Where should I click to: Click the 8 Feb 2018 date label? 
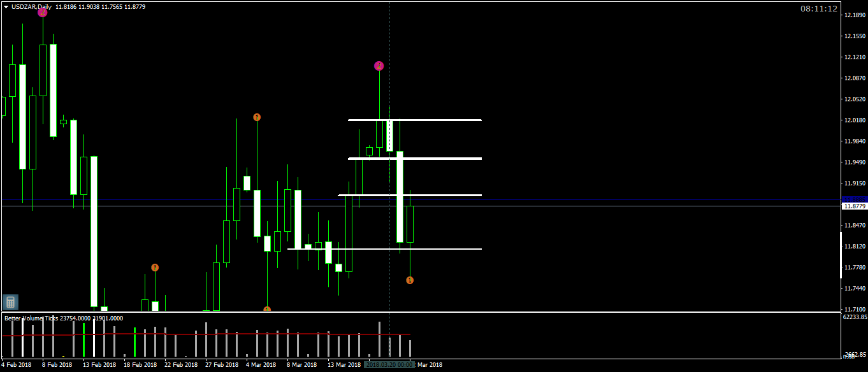coord(57,365)
